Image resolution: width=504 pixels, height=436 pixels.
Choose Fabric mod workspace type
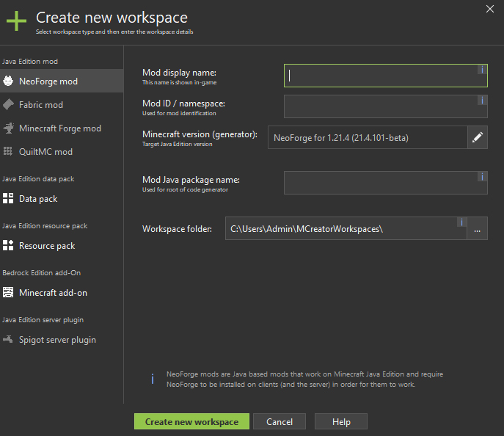tap(62, 104)
